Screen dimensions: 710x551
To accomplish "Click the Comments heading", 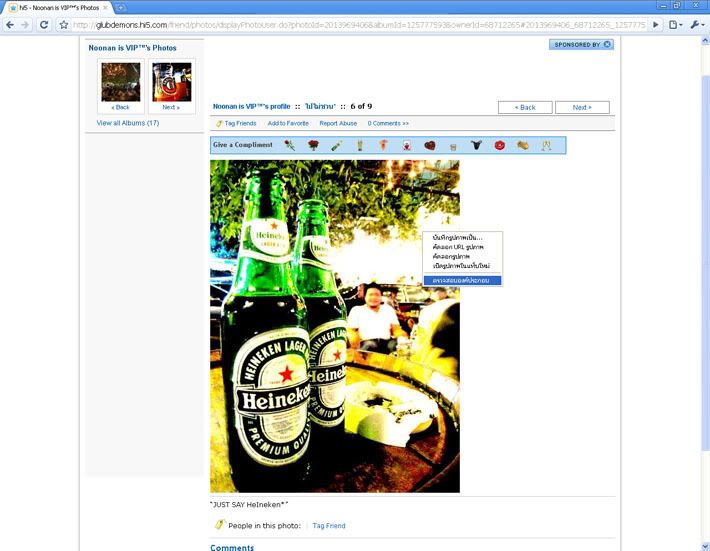I will point(232,547).
